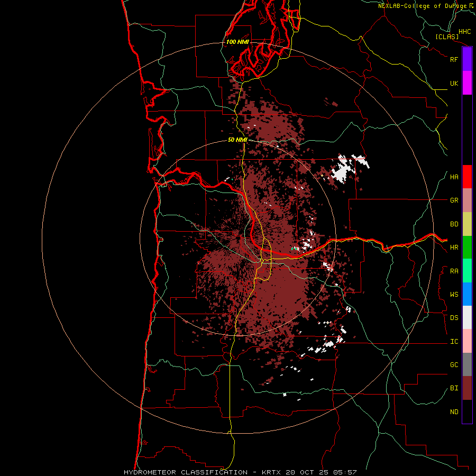Click the ND black legend swatch
Screen dimensions: 476x476
(x=467, y=411)
